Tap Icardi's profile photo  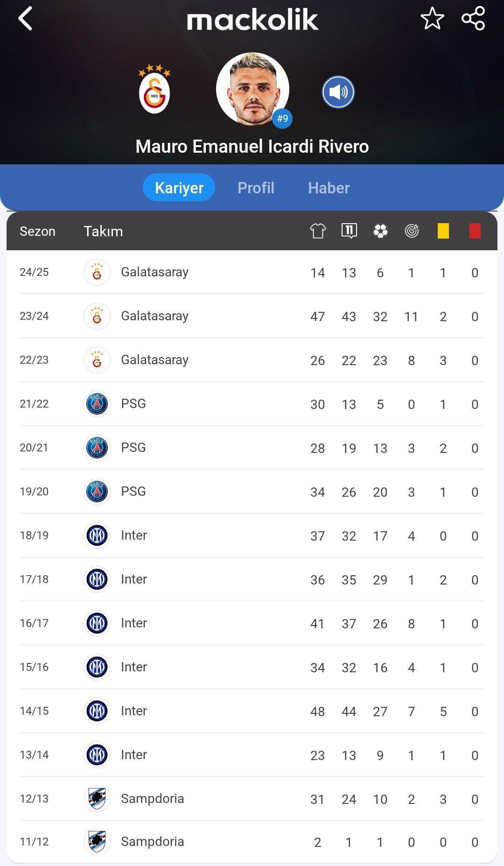(252, 89)
